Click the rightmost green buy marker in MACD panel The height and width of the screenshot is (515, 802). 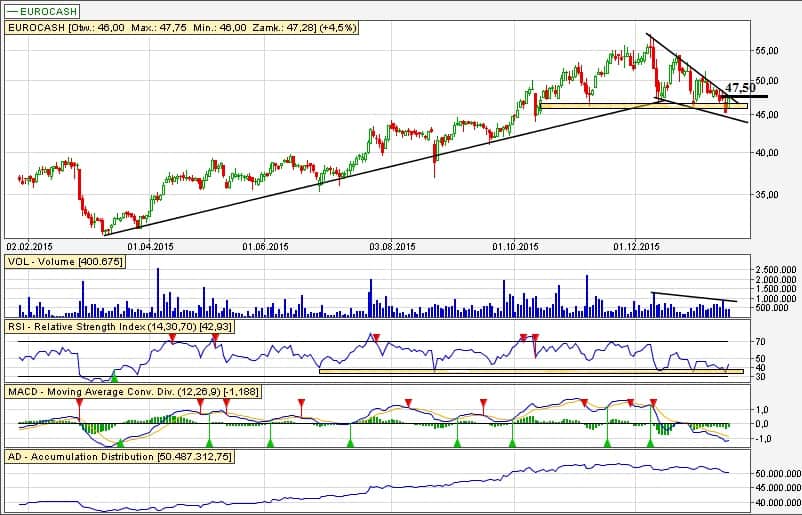[x=648, y=441]
